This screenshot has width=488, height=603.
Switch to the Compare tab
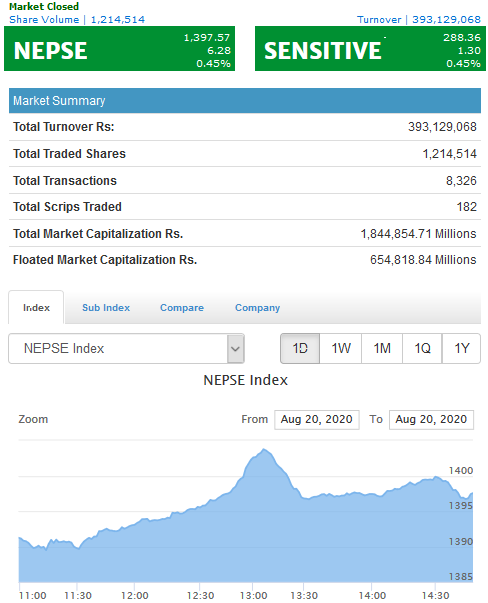tap(182, 308)
